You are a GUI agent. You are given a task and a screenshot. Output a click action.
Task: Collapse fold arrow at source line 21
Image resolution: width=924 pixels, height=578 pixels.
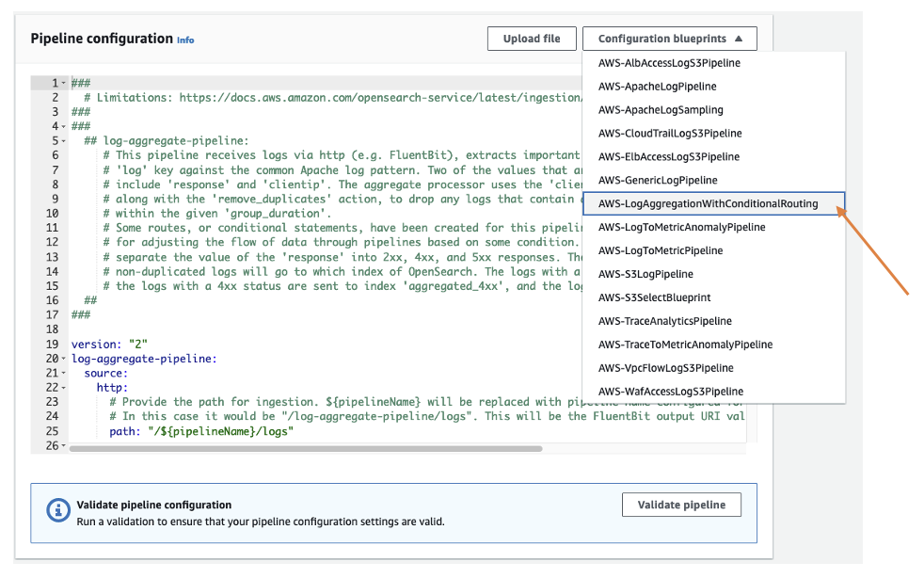[x=64, y=374]
